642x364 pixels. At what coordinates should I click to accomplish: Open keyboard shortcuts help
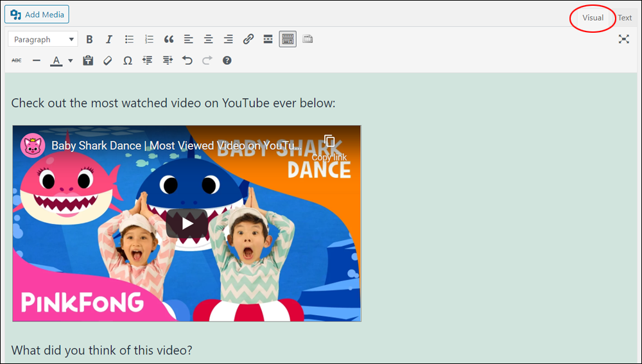tap(227, 60)
